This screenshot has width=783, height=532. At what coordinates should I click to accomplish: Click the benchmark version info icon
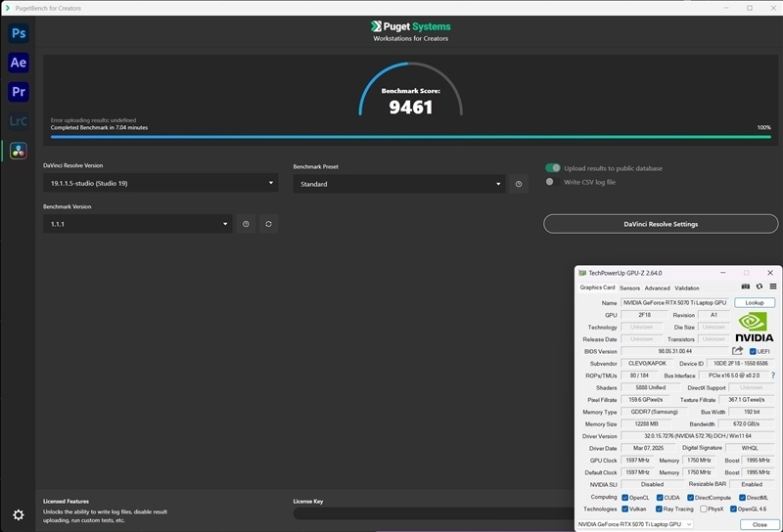pyautogui.click(x=246, y=224)
